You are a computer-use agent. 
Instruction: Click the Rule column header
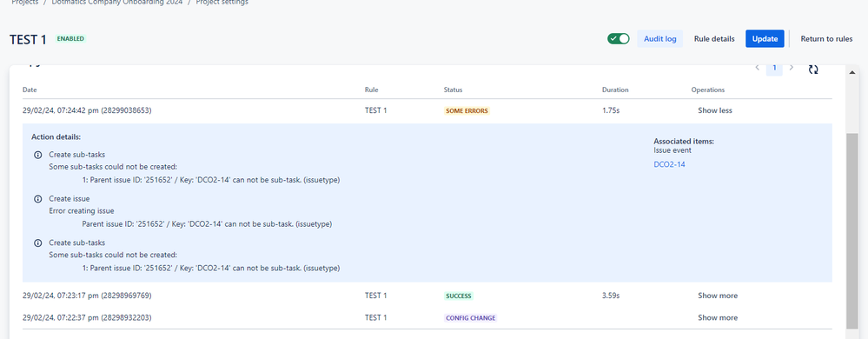point(372,90)
